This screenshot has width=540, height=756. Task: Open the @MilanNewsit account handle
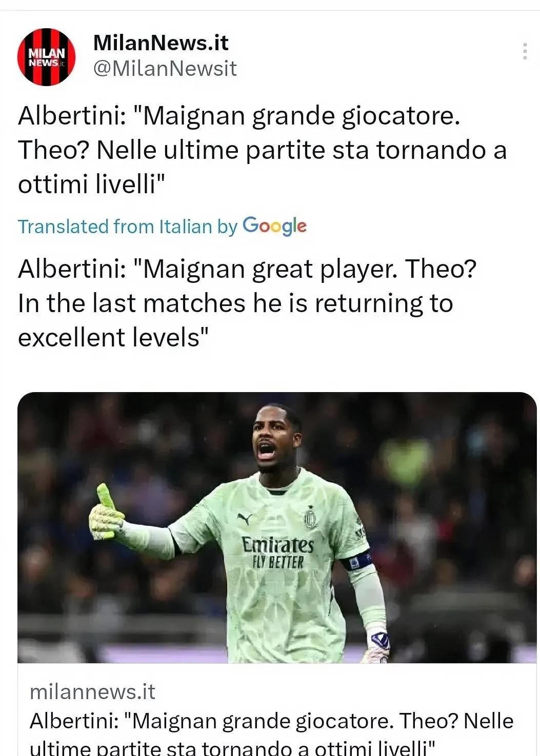click(165, 68)
